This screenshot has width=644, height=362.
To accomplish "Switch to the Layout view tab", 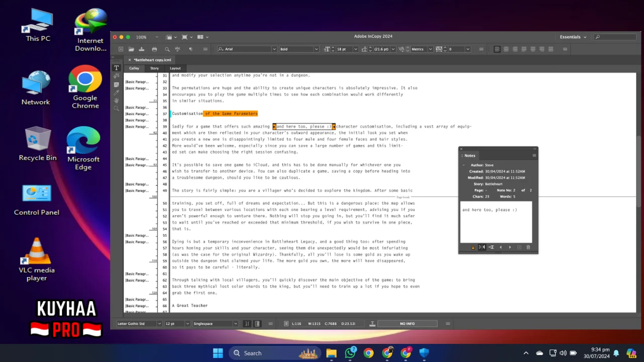I will click(x=175, y=68).
